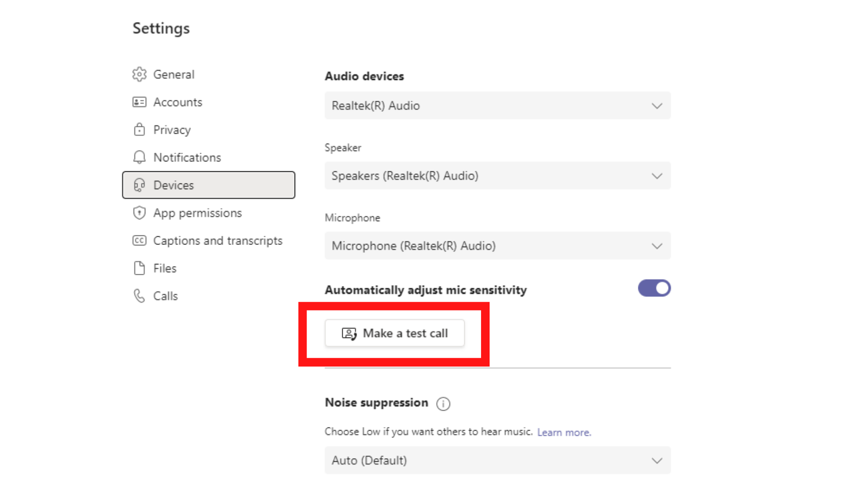Screen dimensions: 868x488
Task: Toggle automatically adjust mic sensitivity
Action: [x=654, y=288]
